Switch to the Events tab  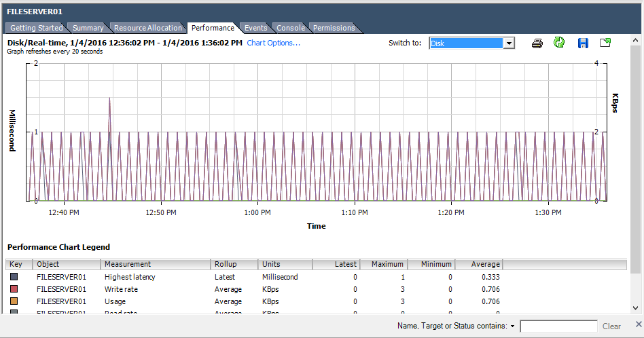coord(255,28)
